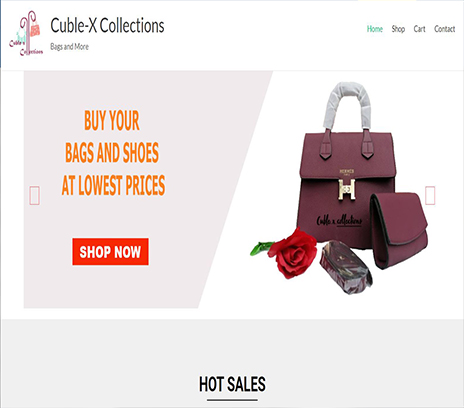
Task: Click the red SHOP NOW button
Action: [x=110, y=252]
